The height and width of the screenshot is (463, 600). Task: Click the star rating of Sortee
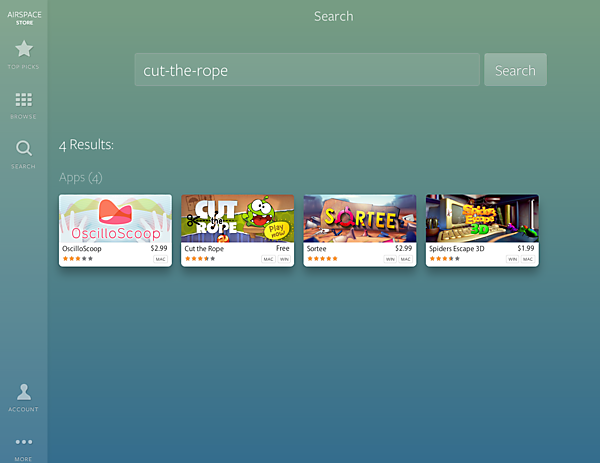pos(323,259)
